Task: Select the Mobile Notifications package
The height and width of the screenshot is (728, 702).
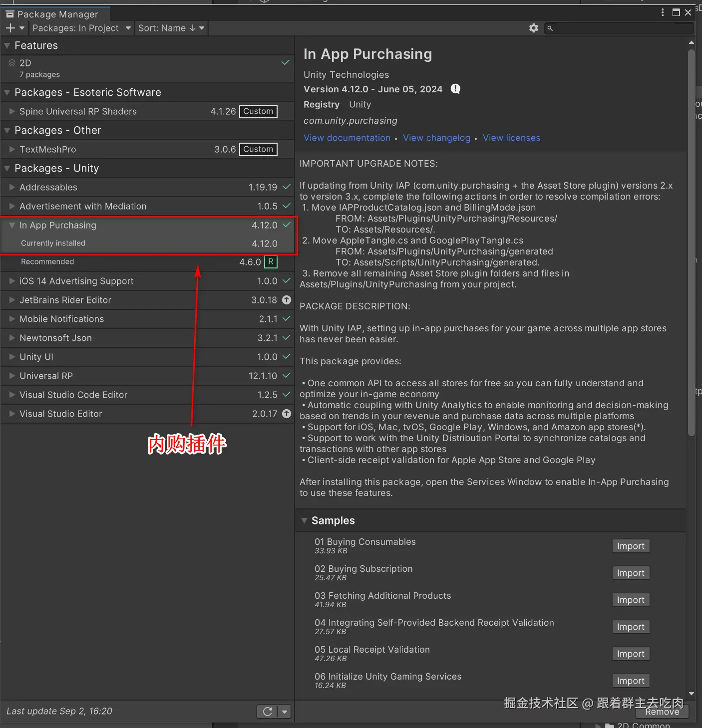Action: tap(147, 319)
